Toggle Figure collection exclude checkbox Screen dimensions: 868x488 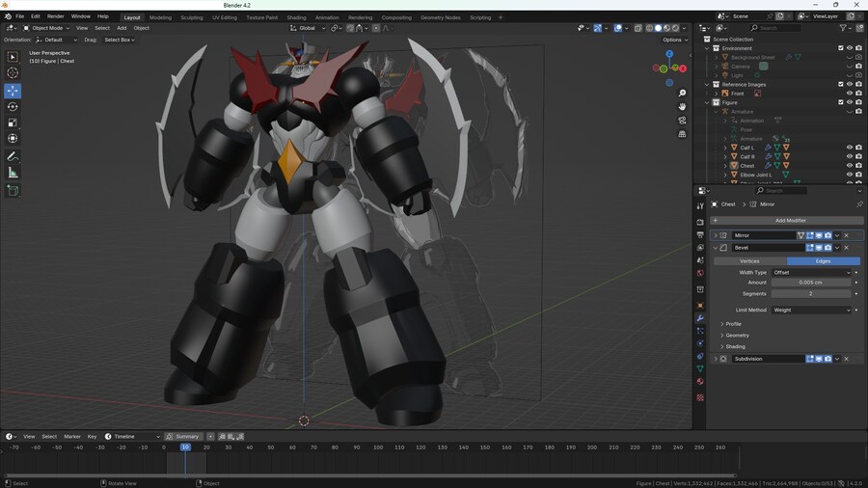(x=841, y=102)
